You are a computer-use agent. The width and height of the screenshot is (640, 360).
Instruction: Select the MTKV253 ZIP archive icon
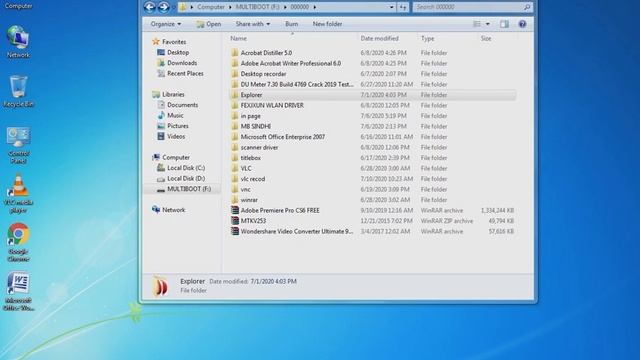[x=235, y=221]
